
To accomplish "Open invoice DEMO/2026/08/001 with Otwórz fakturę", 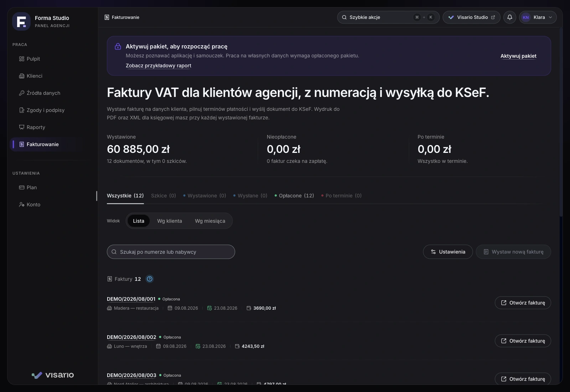I will coord(523,303).
